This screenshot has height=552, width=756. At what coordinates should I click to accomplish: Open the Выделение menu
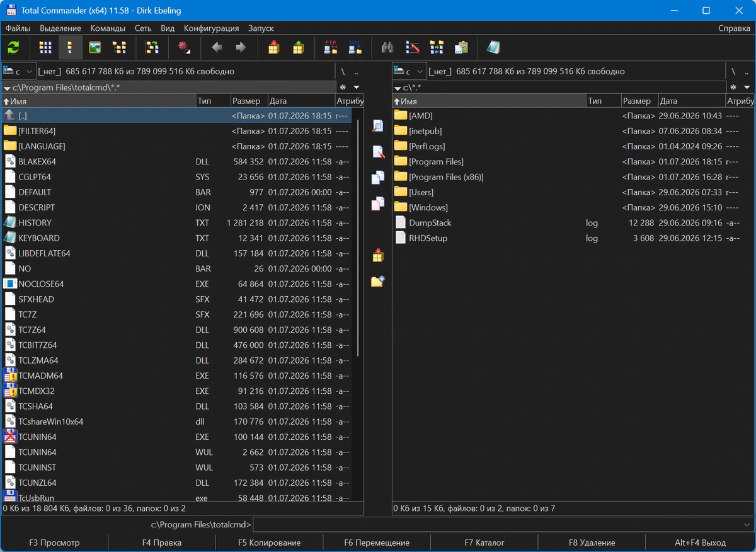point(60,28)
